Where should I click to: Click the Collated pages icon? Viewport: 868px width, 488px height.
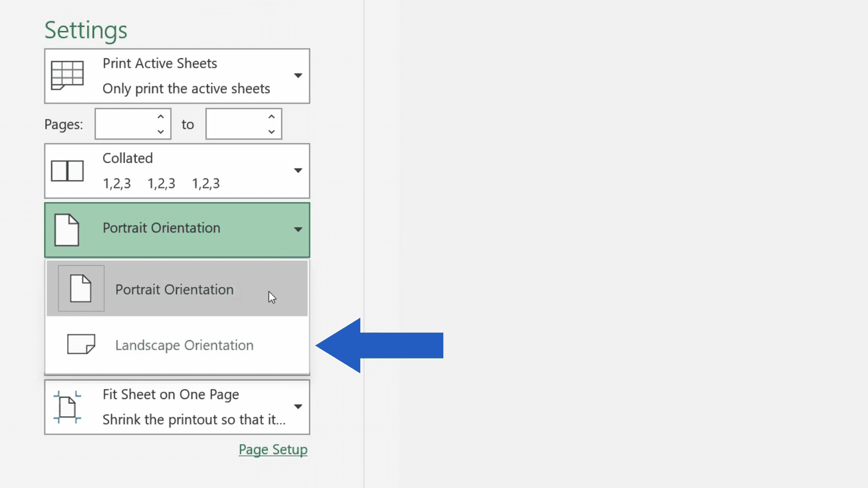pyautogui.click(x=67, y=171)
